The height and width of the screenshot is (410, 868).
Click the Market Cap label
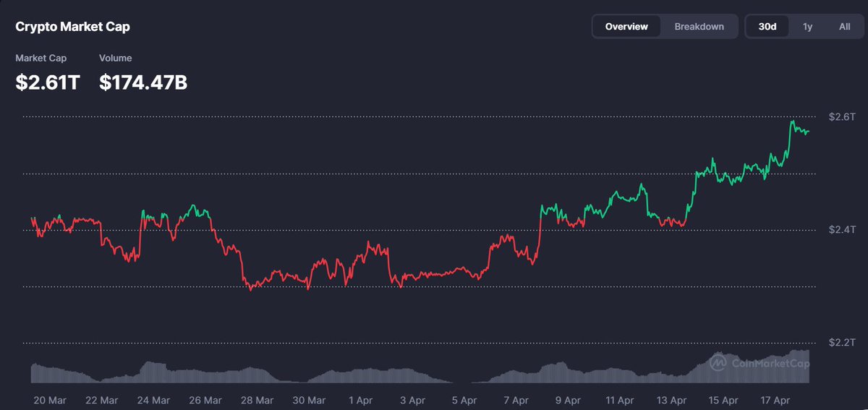pyautogui.click(x=41, y=58)
